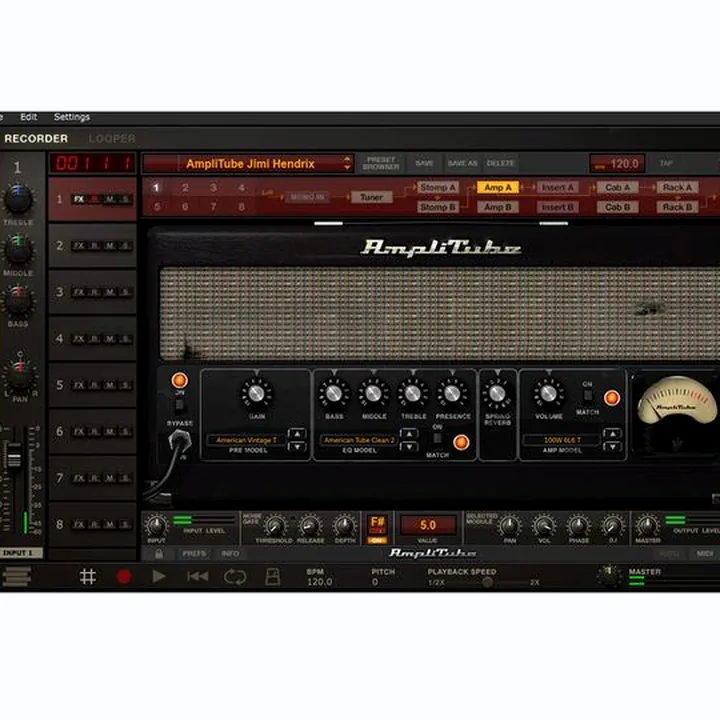
Task: Open the Settings menu
Action: pos(72,117)
